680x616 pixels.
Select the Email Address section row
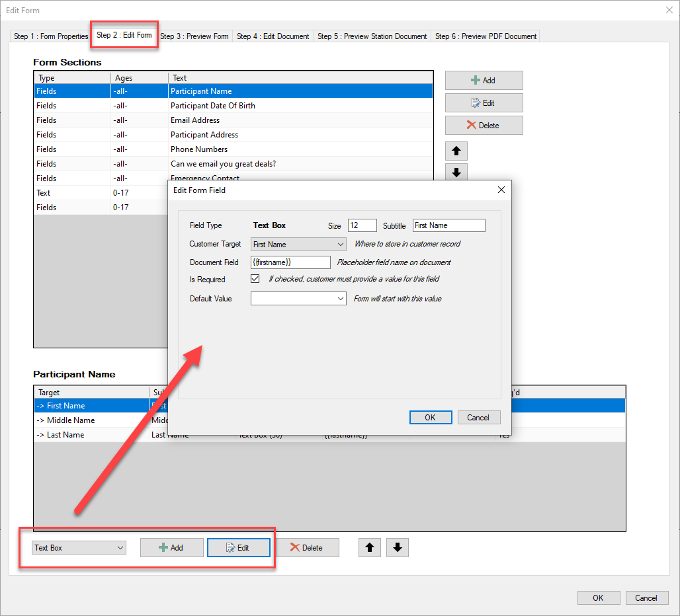[234, 120]
